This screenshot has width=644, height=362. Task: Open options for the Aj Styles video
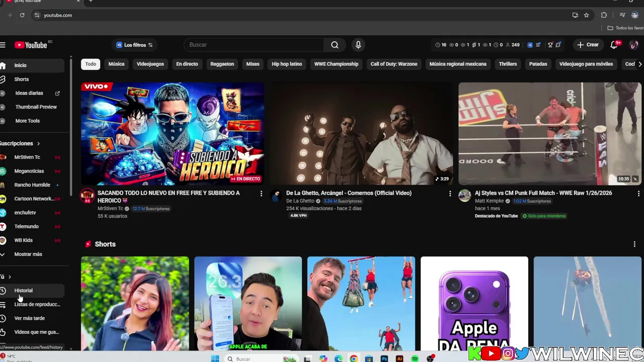point(638,194)
